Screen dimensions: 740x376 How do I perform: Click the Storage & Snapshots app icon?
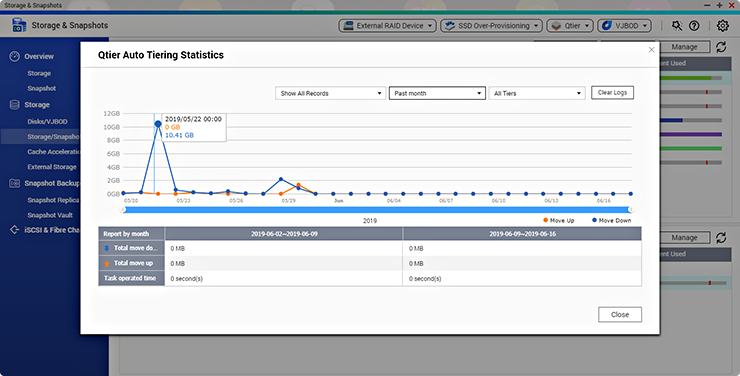pyautogui.click(x=18, y=25)
